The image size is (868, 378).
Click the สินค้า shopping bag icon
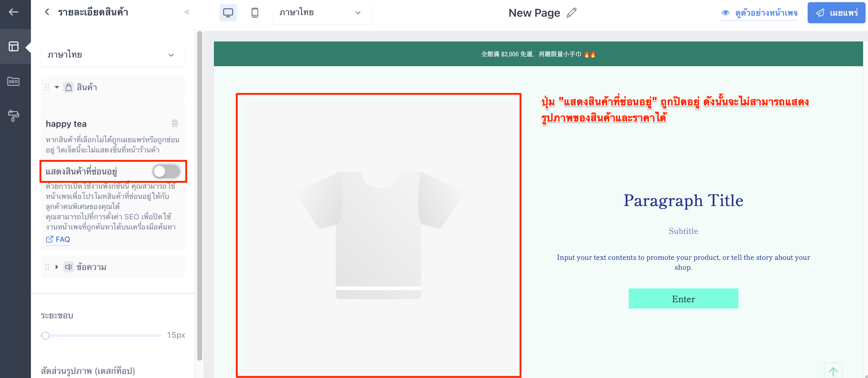(x=69, y=87)
